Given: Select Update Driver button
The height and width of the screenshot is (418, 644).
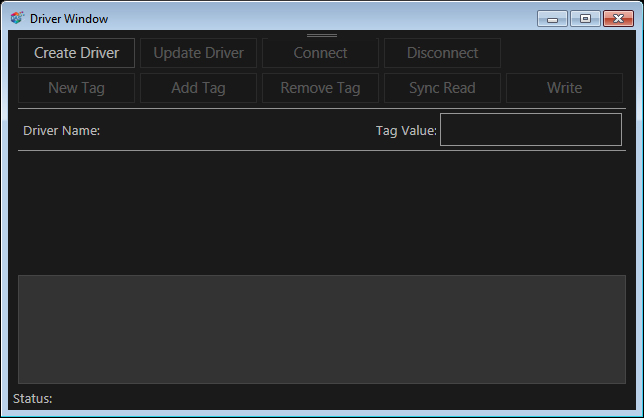Looking at the screenshot, I should (198, 53).
